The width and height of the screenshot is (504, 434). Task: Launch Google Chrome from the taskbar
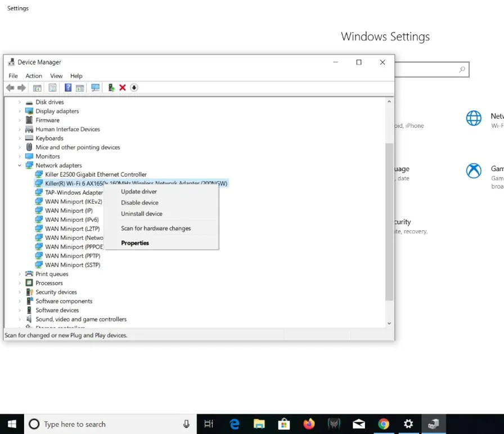tap(384, 424)
